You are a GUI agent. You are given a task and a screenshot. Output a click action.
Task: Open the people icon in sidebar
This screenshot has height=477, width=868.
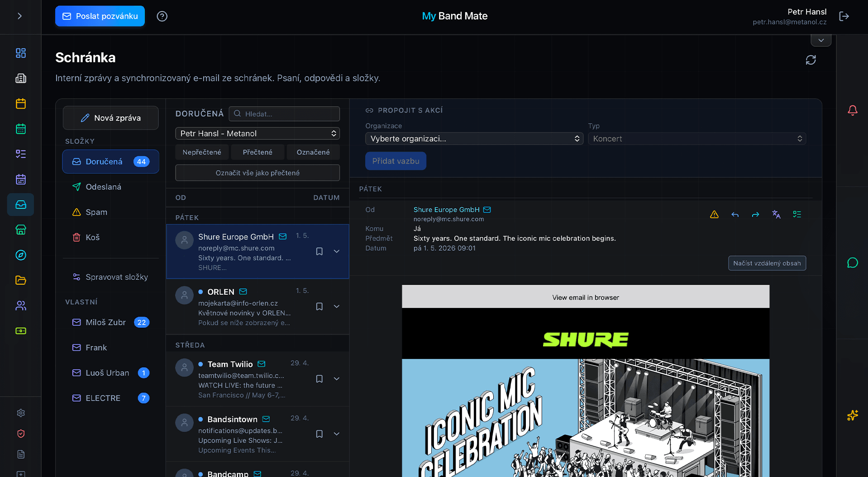(x=21, y=305)
